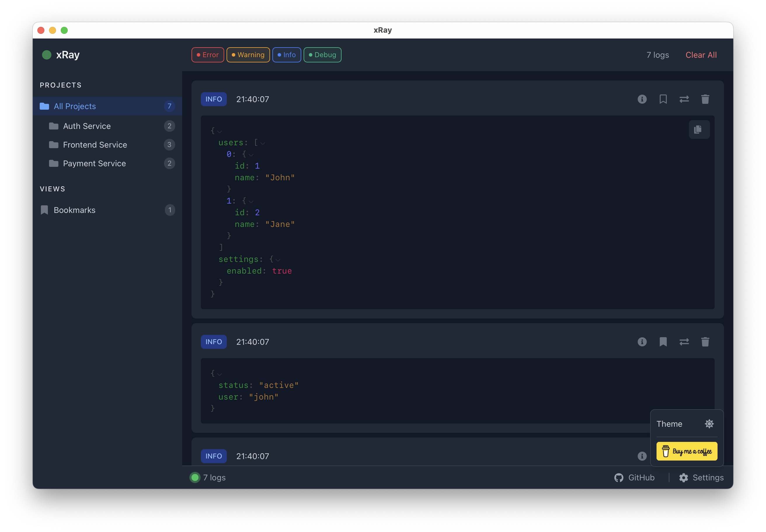Click the All Projects count badge 7
This screenshot has width=766, height=532.
170,106
